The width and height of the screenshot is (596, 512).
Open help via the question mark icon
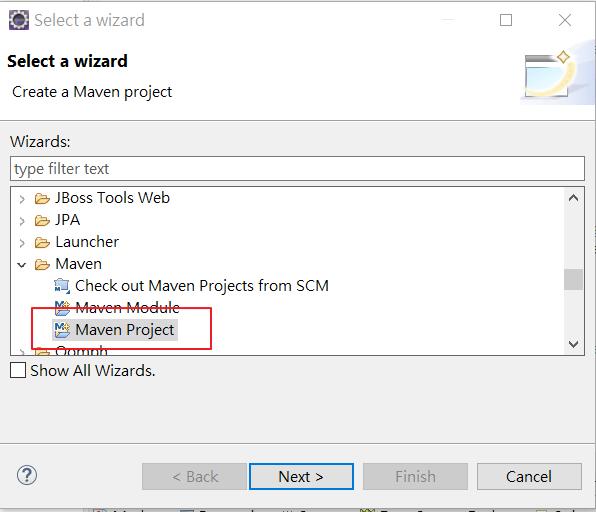tap(27, 476)
